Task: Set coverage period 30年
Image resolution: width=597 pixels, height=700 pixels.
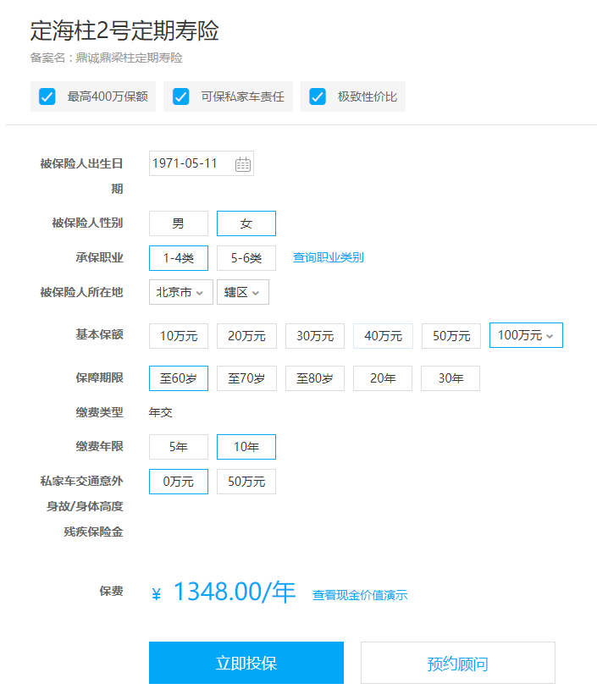Action: coord(451,378)
